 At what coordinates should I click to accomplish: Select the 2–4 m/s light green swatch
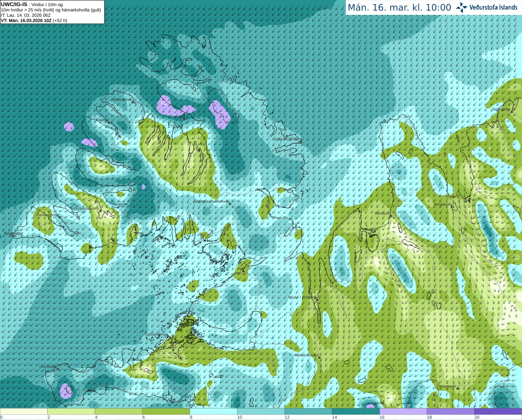[71, 411]
